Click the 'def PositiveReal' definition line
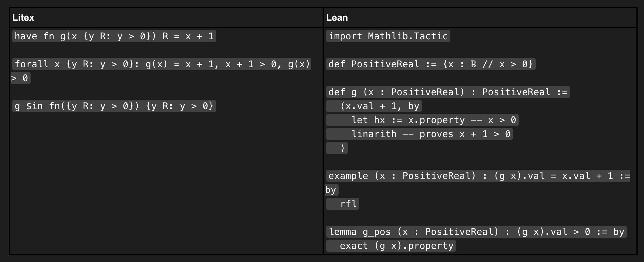Image resolution: width=644 pixels, height=262 pixels. [431, 64]
